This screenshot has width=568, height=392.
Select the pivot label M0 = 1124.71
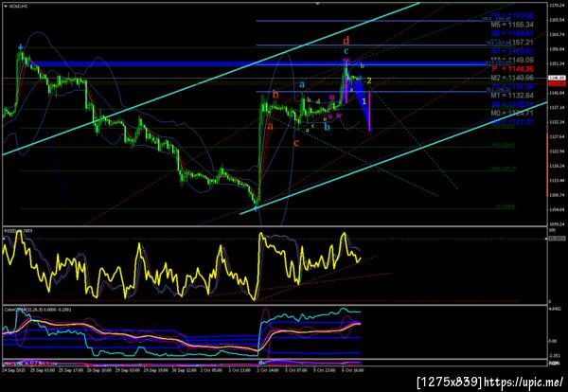[x=511, y=113]
